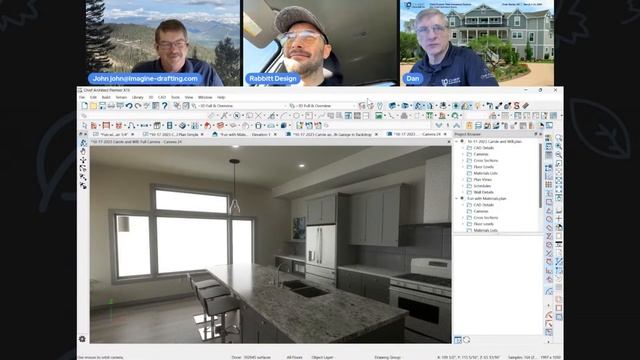640x360 pixels.
Task: Click the All Floors status bar text
Action: (294, 357)
